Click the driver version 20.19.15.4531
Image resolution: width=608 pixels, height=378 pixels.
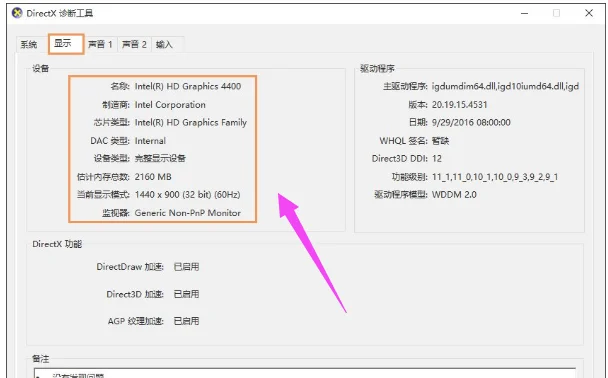pos(459,105)
